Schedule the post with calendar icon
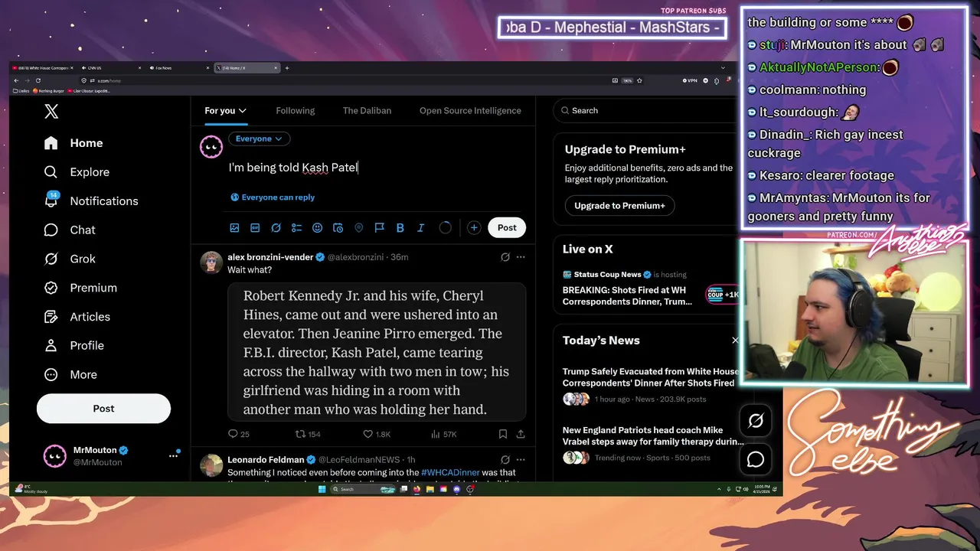 click(x=338, y=228)
